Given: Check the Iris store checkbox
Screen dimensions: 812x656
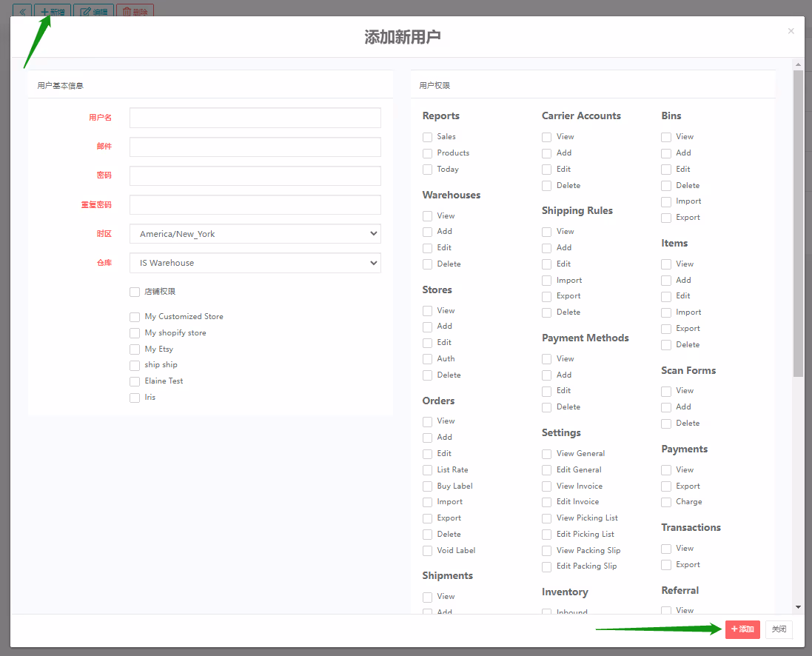Looking at the screenshot, I should pos(135,398).
